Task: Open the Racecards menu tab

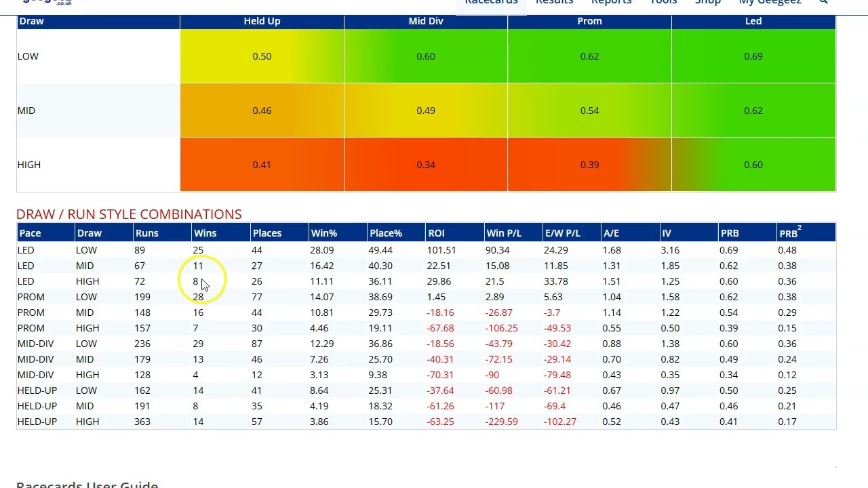Action: [x=491, y=2]
